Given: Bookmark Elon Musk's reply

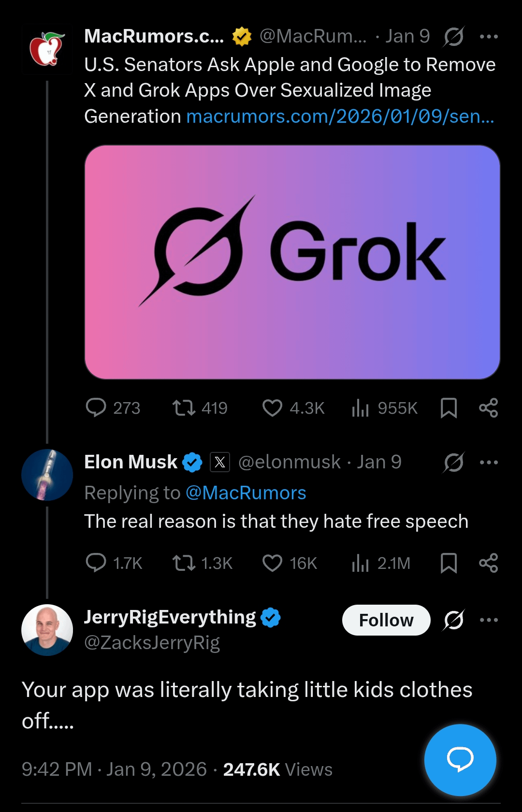Looking at the screenshot, I should (449, 563).
